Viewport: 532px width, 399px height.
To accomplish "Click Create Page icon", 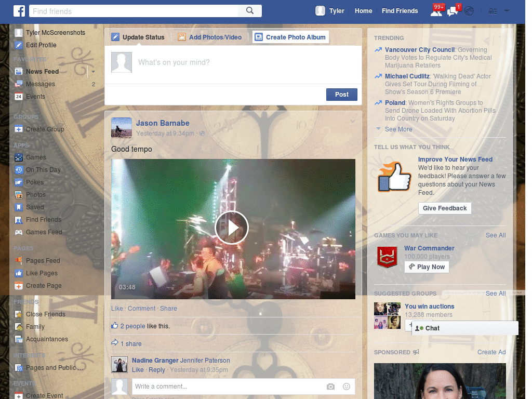I will (x=19, y=286).
